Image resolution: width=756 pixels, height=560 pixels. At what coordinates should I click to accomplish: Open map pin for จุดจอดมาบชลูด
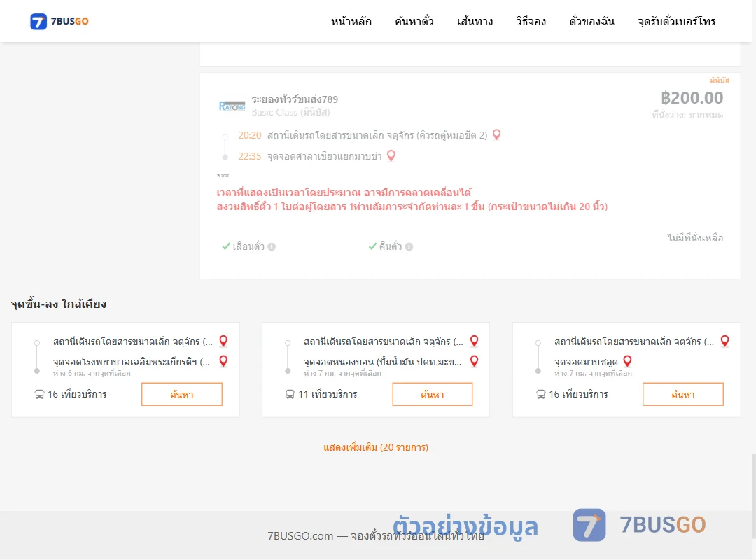pos(627,361)
